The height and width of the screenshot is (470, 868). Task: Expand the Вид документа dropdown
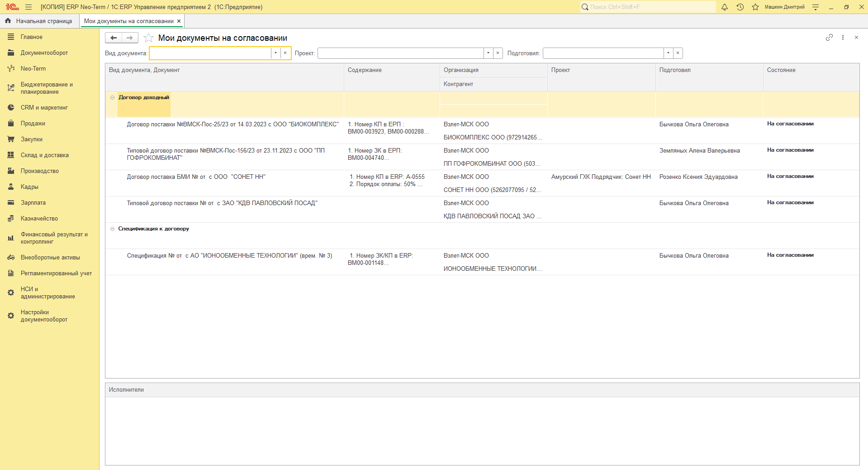point(275,53)
